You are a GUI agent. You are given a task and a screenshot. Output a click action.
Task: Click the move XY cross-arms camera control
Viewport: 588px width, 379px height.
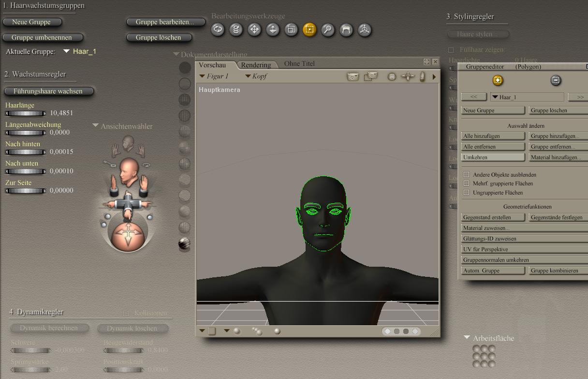click(128, 204)
